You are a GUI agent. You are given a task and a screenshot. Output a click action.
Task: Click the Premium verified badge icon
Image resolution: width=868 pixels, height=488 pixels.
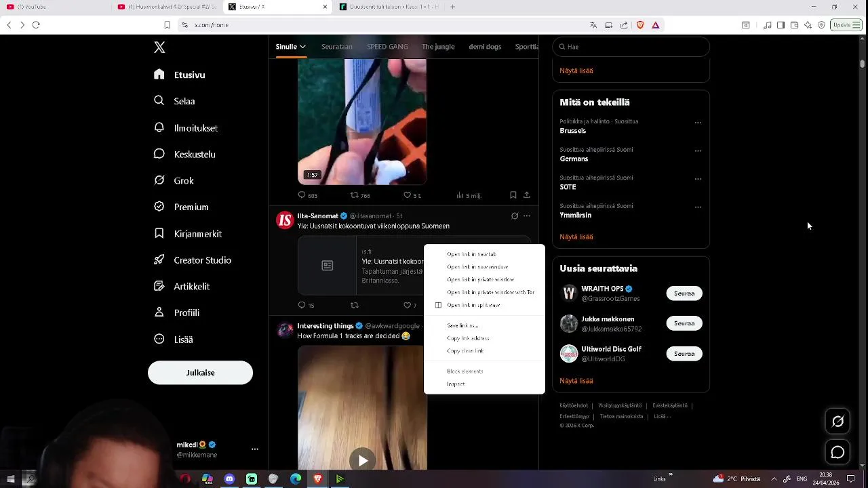[x=159, y=207]
